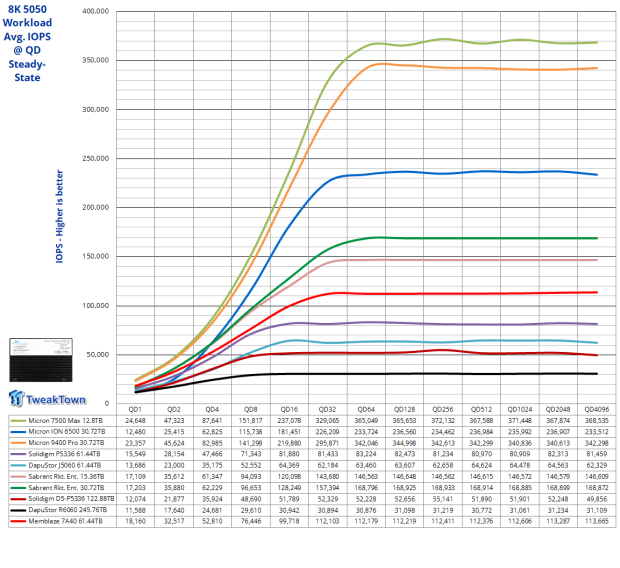Click the Memblaze 7A40 61.44TB legend label

(x=65, y=521)
